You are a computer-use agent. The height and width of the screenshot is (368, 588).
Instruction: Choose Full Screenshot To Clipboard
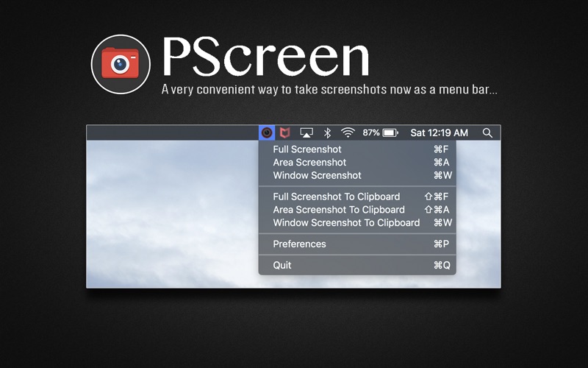point(357,197)
